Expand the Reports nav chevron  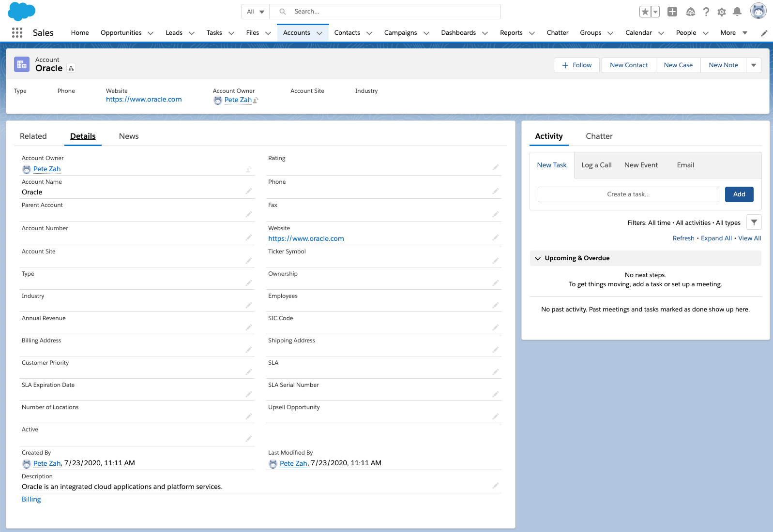point(532,33)
